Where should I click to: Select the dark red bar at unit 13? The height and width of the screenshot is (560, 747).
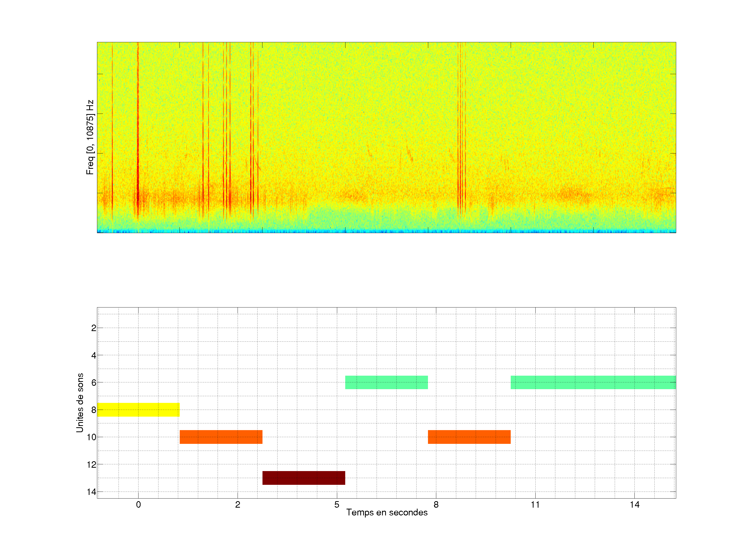[303, 478]
